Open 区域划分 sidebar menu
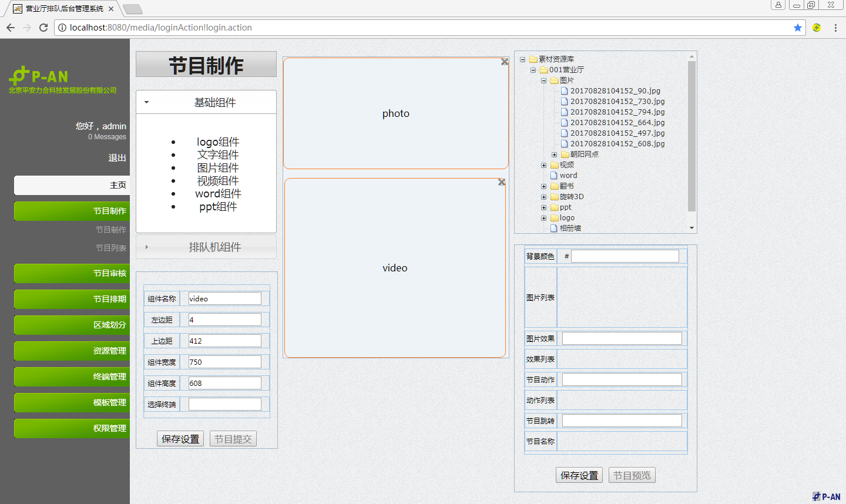846x504 pixels. [72, 325]
